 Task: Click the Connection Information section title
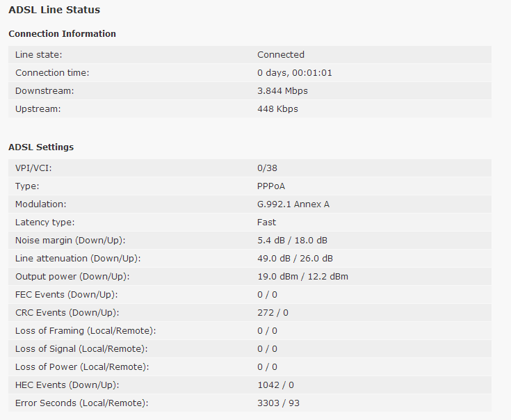62,34
